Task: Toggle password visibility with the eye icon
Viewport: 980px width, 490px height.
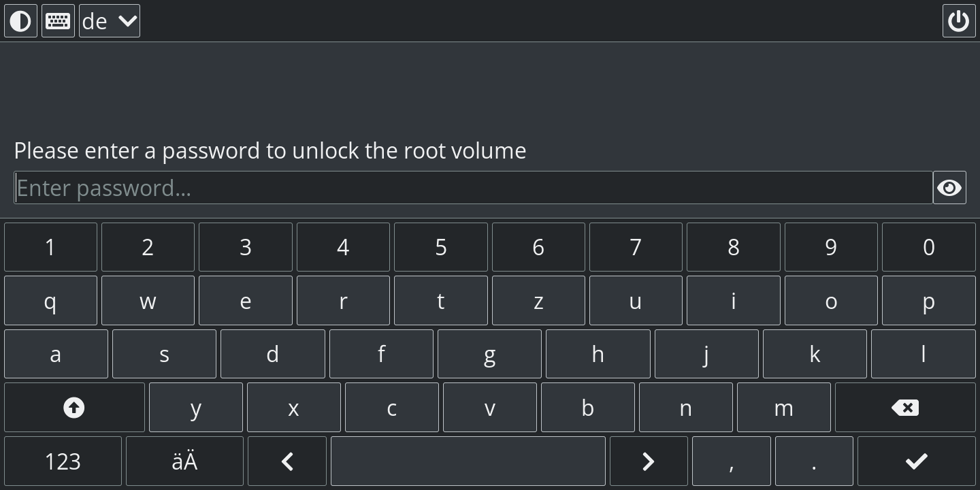Action: [x=949, y=187]
